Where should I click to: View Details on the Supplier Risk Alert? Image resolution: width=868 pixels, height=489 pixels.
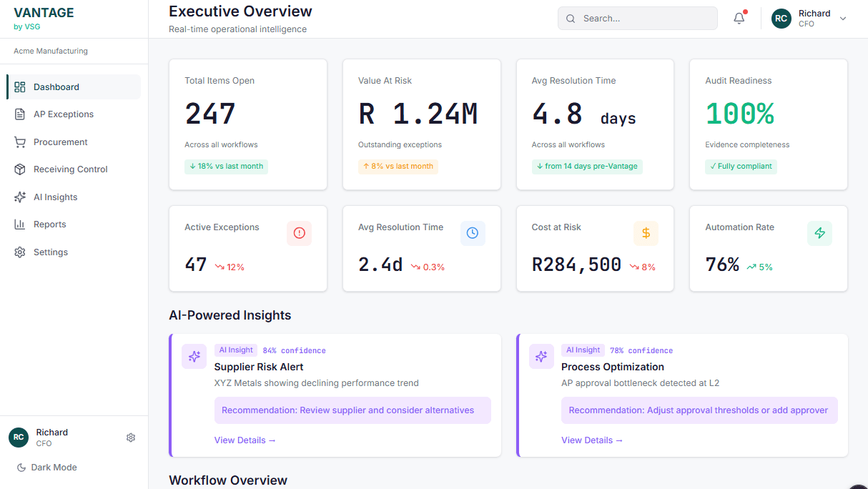click(x=245, y=440)
